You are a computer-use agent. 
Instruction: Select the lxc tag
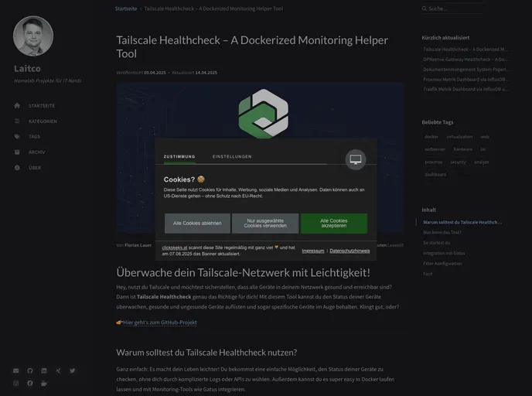[483, 149]
